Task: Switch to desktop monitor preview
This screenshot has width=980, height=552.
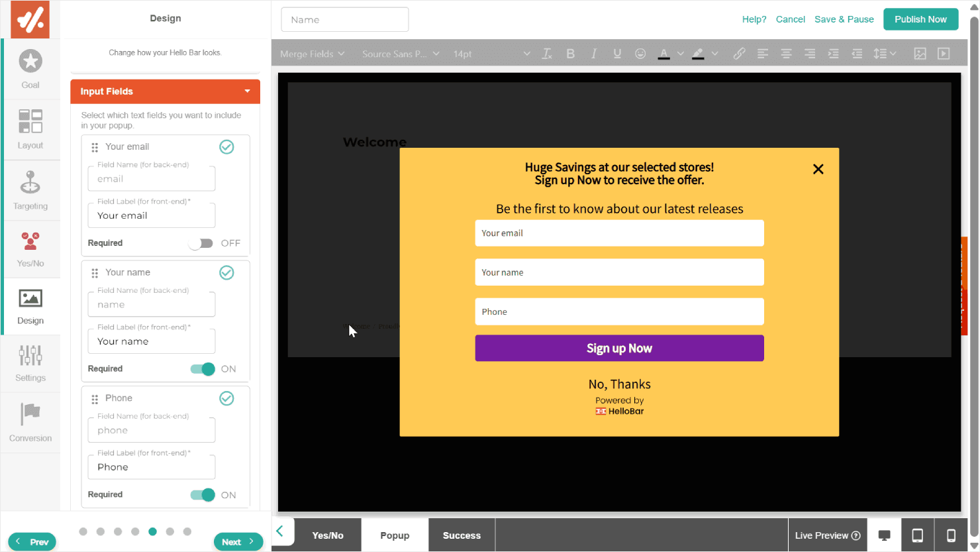Action: coord(884,535)
